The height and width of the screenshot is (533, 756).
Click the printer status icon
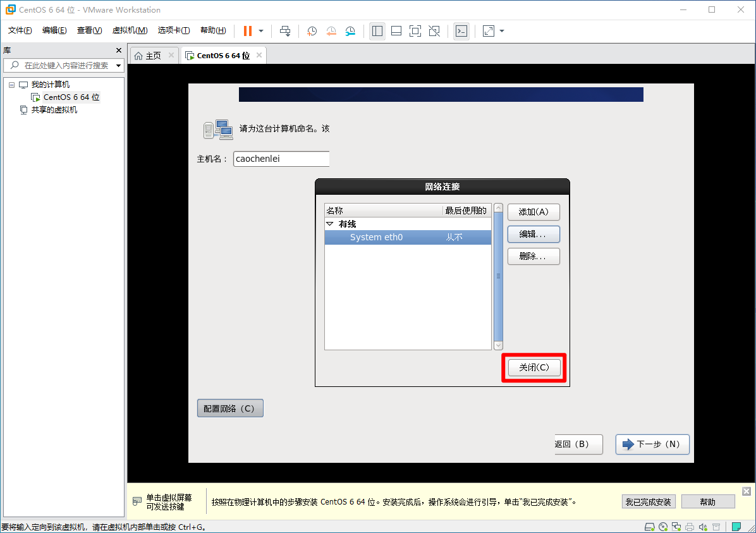pyautogui.click(x=690, y=527)
